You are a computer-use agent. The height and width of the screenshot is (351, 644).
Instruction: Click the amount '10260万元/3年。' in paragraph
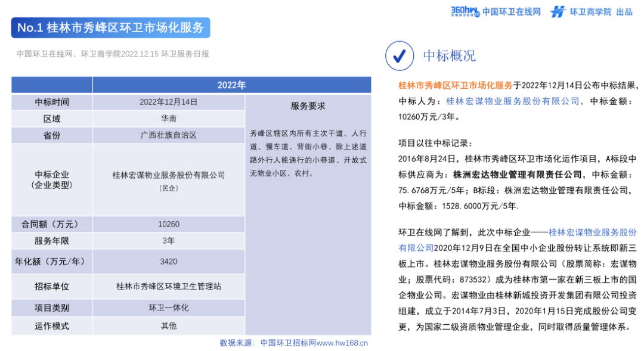pyautogui.click(x=429, y=117)
